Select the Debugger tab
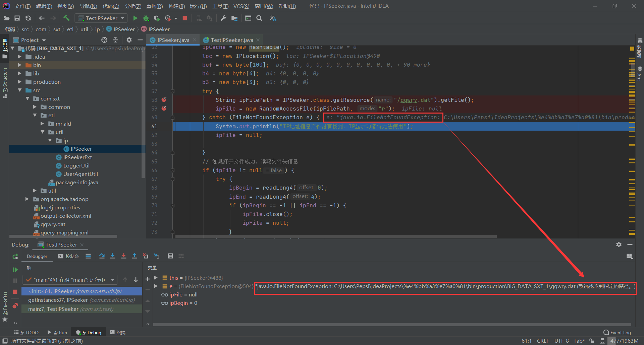This screenshot has height=345, width=644. [x=37, y=256]
